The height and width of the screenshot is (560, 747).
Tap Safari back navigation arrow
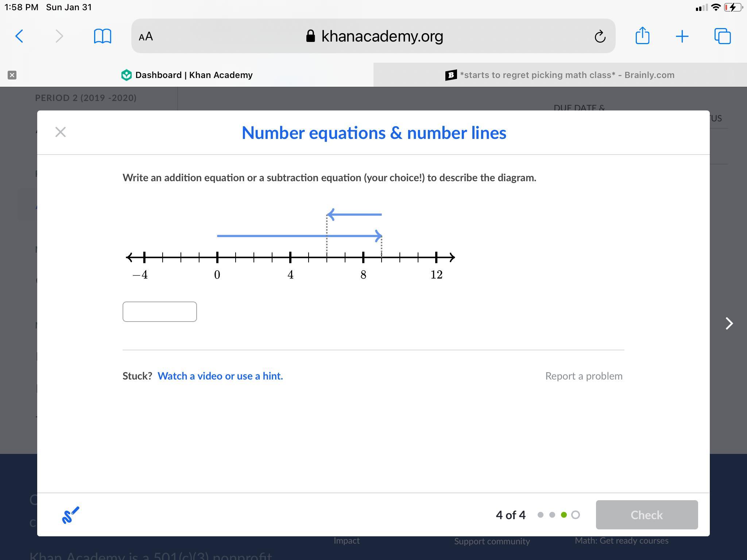pos(19,36)
